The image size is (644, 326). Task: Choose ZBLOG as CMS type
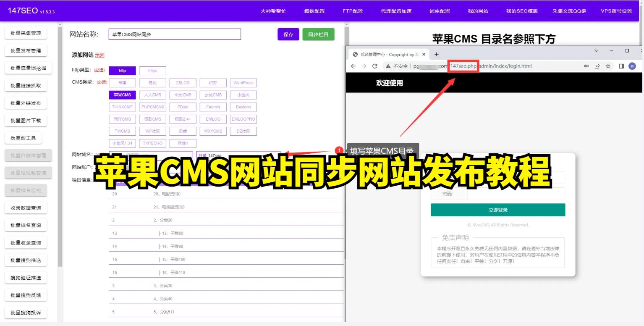coord(183,83)
